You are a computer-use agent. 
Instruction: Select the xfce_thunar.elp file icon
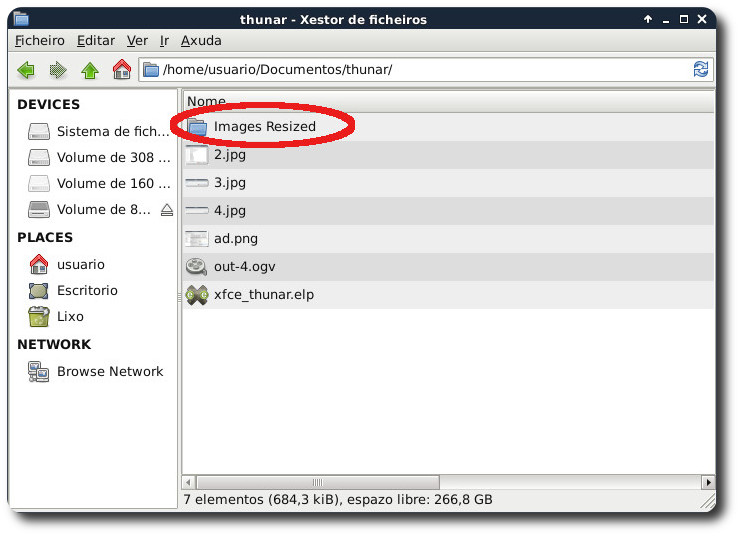(x=197, y=295)
